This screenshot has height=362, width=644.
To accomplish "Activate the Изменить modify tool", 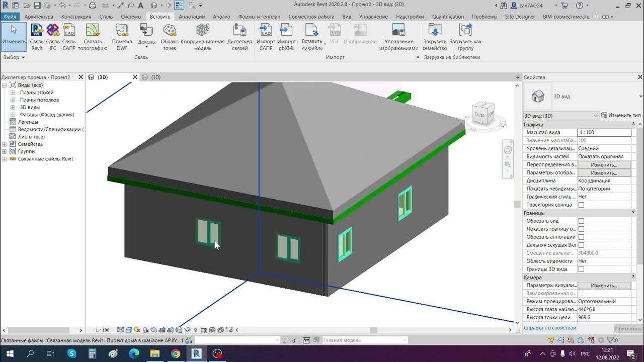I will 14,37.
